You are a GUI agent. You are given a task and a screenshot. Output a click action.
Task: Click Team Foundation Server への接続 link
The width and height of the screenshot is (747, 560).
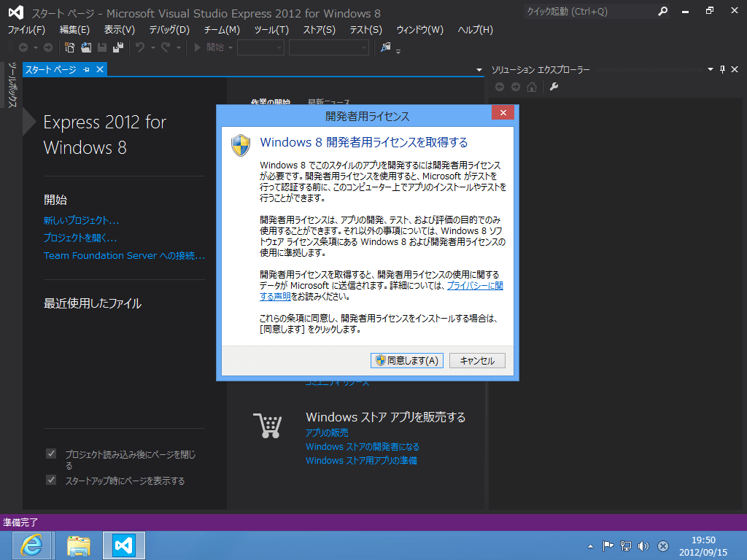(x=124, y=256)
